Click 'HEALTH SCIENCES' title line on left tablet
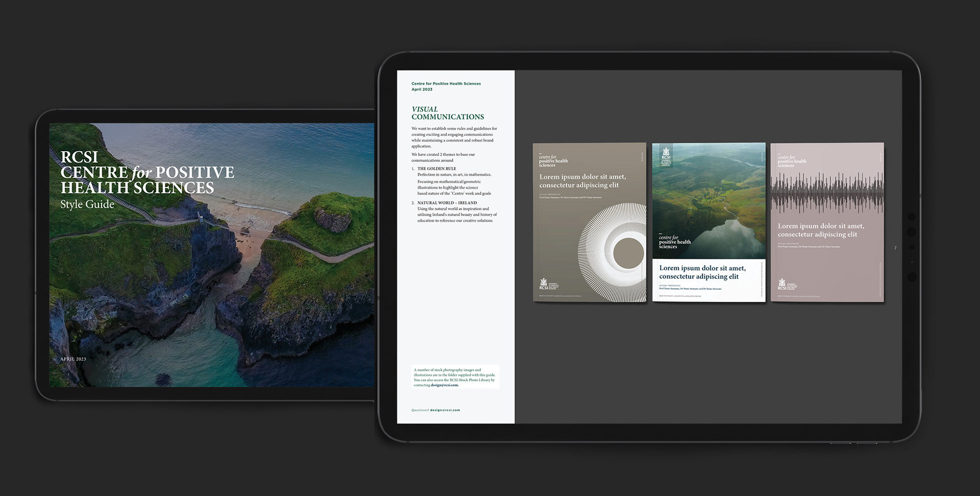The height and width of the screenshot is (496, 980). pos(137,187)
